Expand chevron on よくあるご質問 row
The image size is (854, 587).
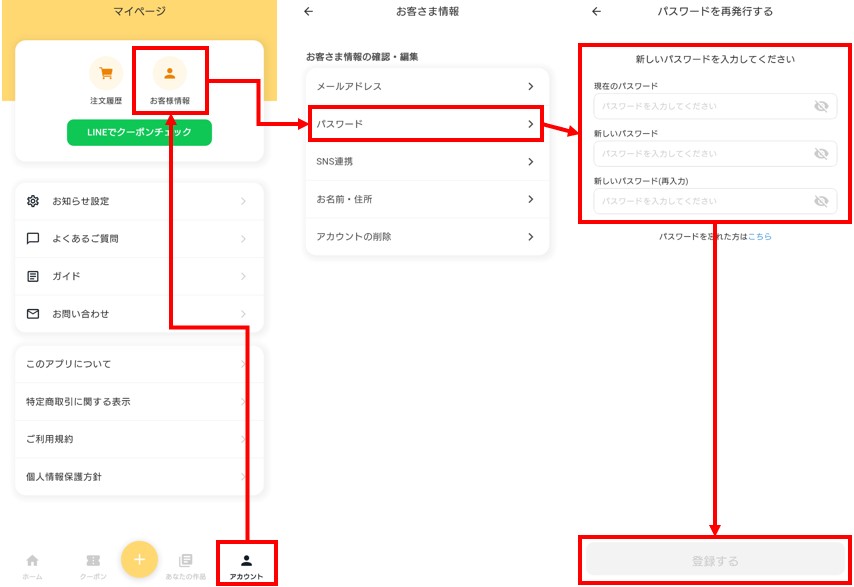coord(243,239)
